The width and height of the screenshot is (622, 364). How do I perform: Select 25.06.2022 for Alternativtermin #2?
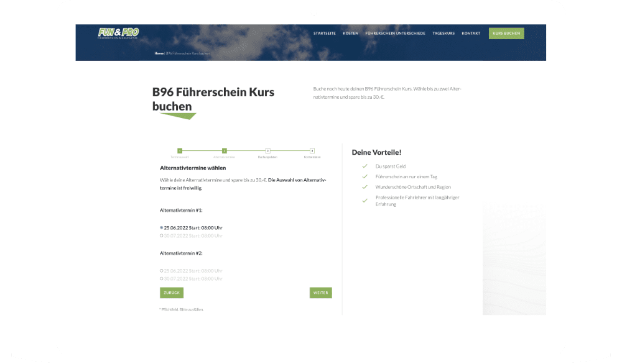pos(162,271)
